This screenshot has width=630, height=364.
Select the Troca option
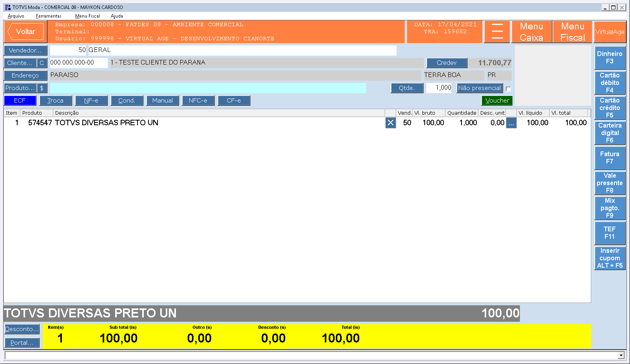(56, 101)
